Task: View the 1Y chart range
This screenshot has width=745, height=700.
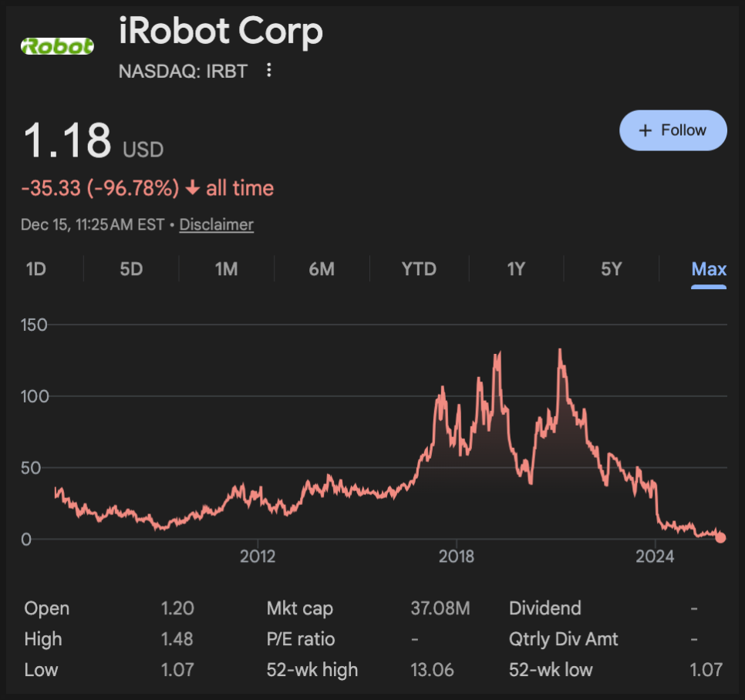Action: [515, 269]
